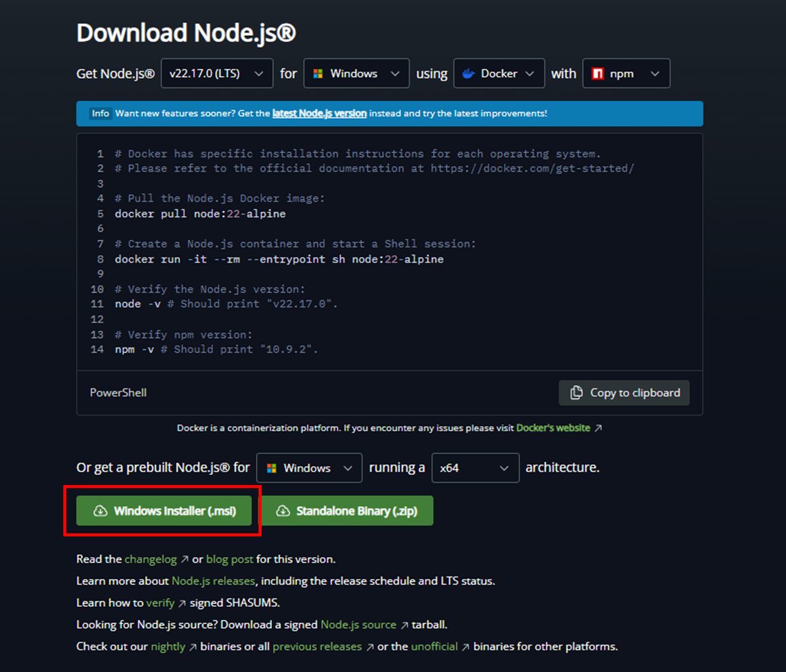
Task: Click the Copy to clipboard button
Action: pyautogui.click(x=624, y=392)
